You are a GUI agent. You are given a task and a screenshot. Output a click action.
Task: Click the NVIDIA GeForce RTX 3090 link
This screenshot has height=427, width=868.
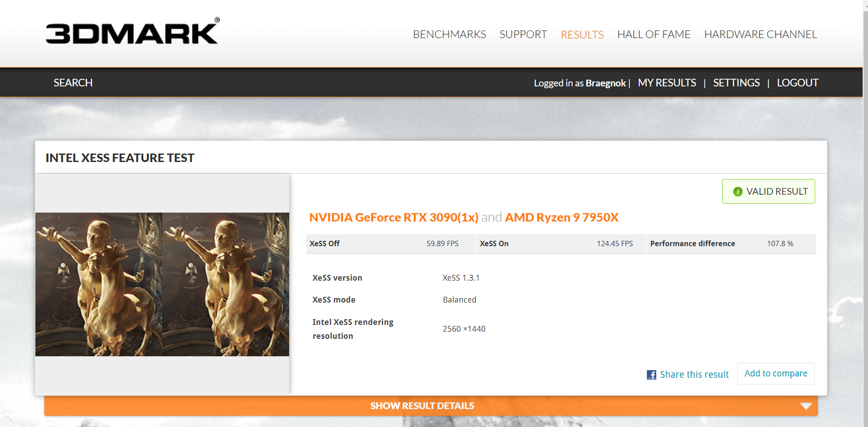(394, 218)
